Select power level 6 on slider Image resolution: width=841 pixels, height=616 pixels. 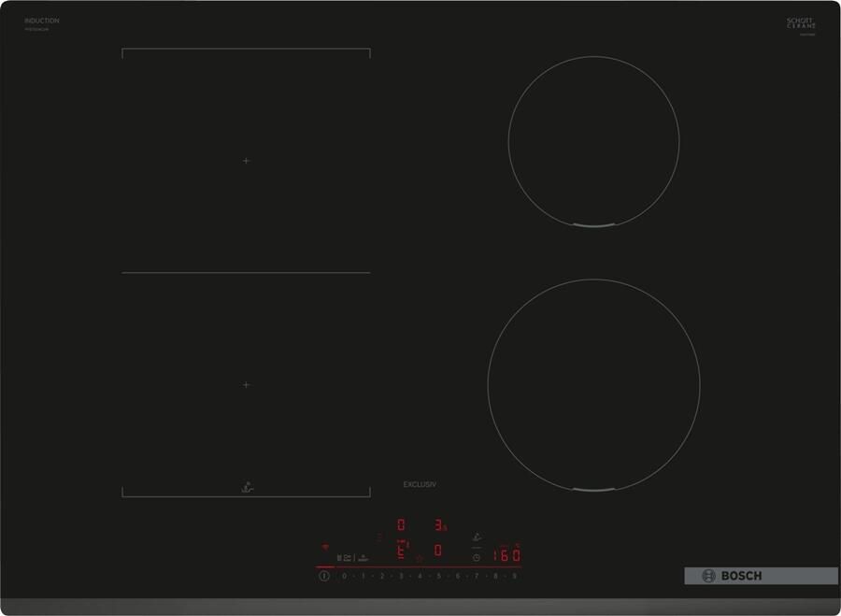point(458,576)
